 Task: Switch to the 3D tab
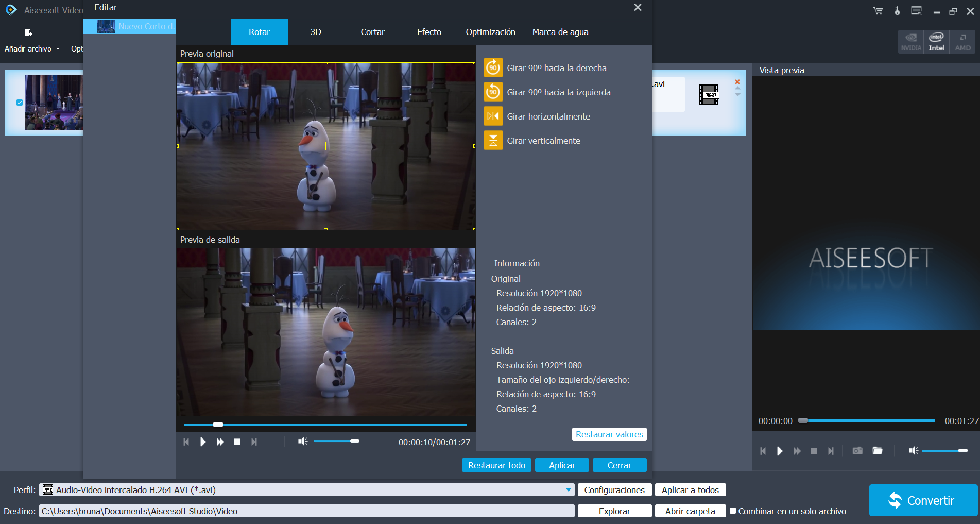316,32
